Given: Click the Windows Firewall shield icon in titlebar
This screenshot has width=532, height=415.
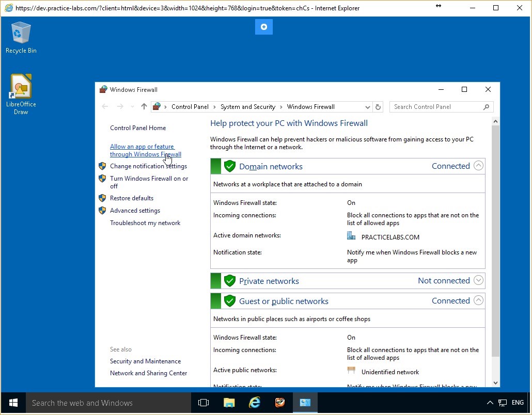Looking at the screenshot, I should coord(103,89).
